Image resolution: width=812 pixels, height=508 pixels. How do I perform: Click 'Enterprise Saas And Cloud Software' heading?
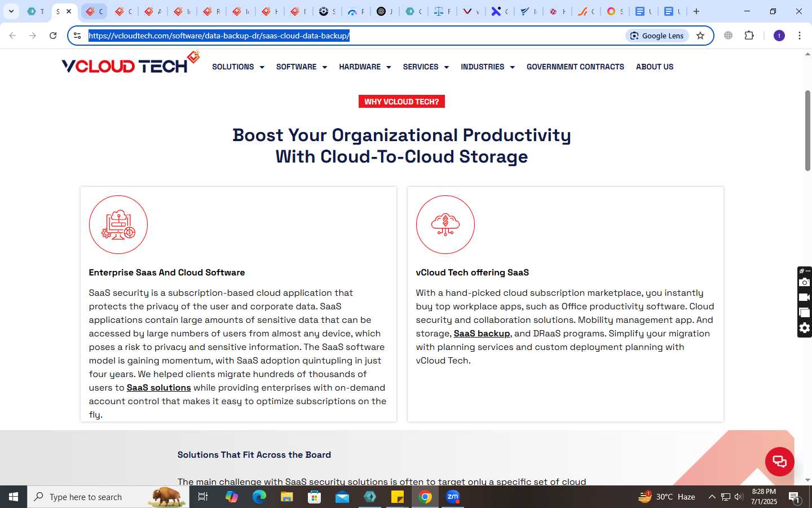[x=167, y=273]
